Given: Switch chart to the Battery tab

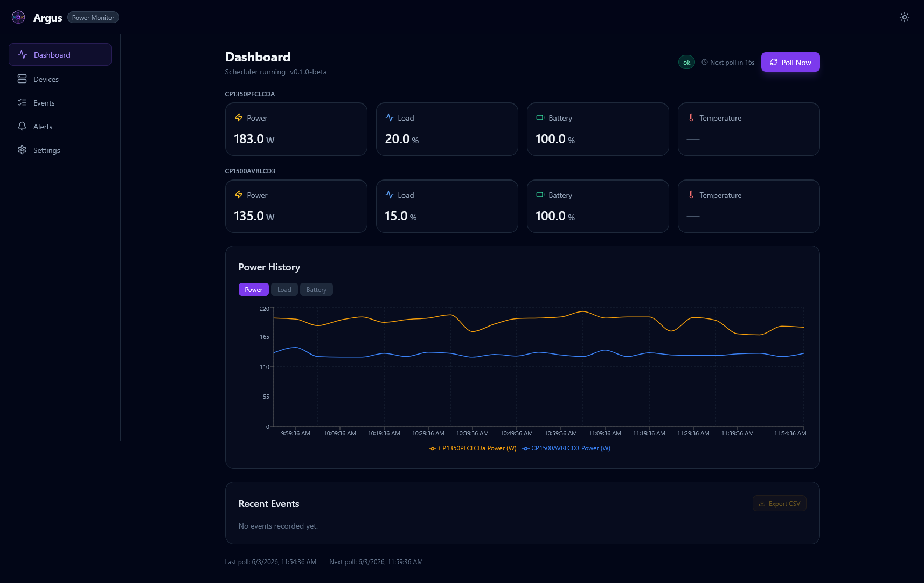Looking at the screenshot, I should pyautogui.click(x=316, y=289).
